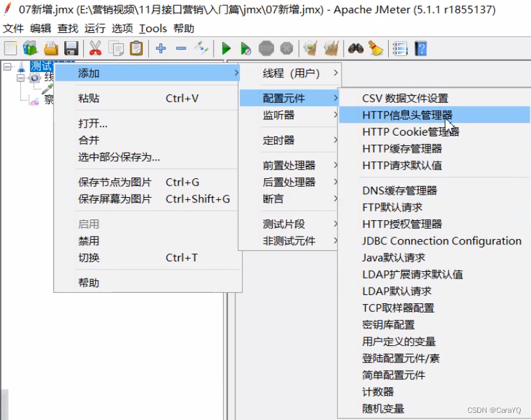
Task: Click the Shutdown test icon
Action: [x=287, y=48]
